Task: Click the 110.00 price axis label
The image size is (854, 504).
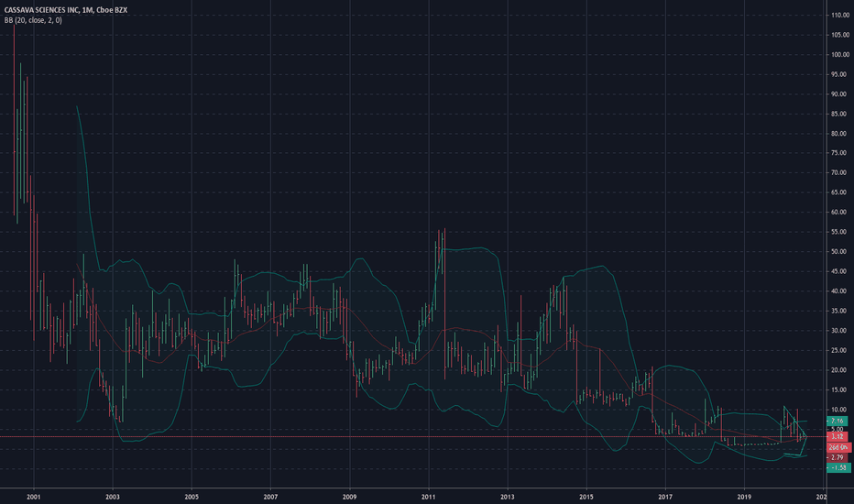Action: (x=840, y=16)
